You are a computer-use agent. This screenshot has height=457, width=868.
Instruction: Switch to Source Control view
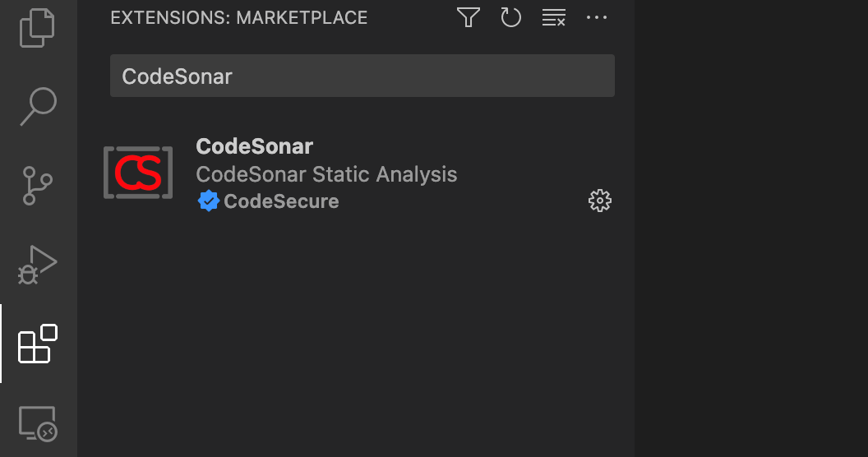(x=38, y=185)
